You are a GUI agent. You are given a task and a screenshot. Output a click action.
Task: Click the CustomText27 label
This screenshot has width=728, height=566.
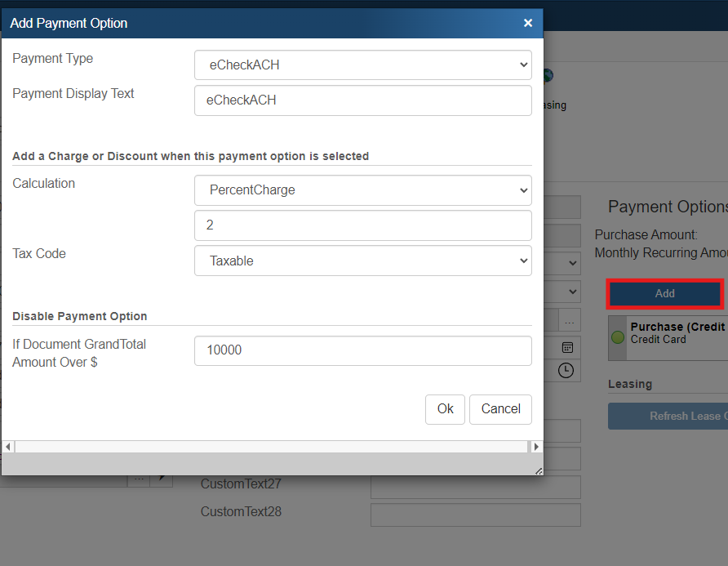pyautogui.click(x=241, y=484)
